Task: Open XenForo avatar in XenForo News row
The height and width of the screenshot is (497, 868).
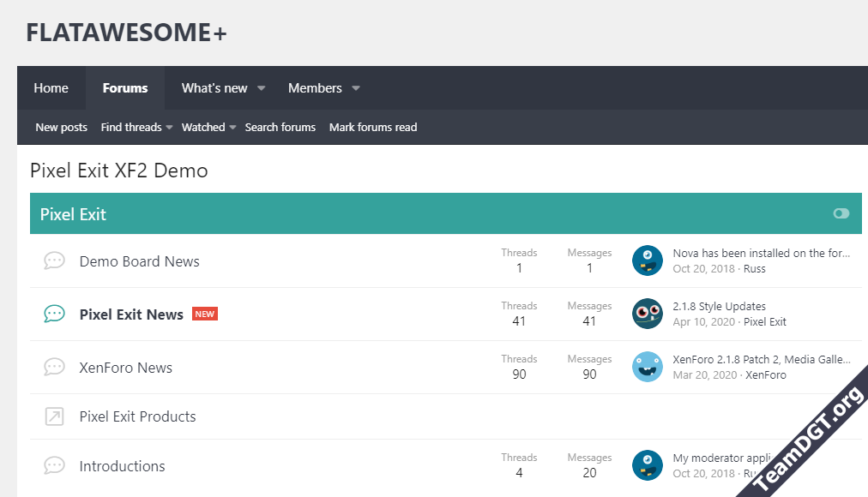Action: [647, 367]
